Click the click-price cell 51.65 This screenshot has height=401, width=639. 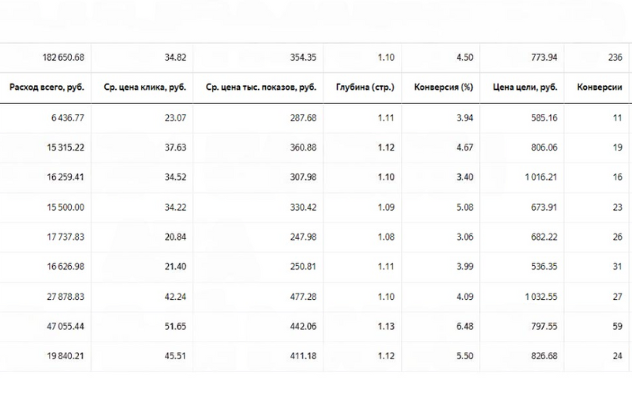coord(174,326)
